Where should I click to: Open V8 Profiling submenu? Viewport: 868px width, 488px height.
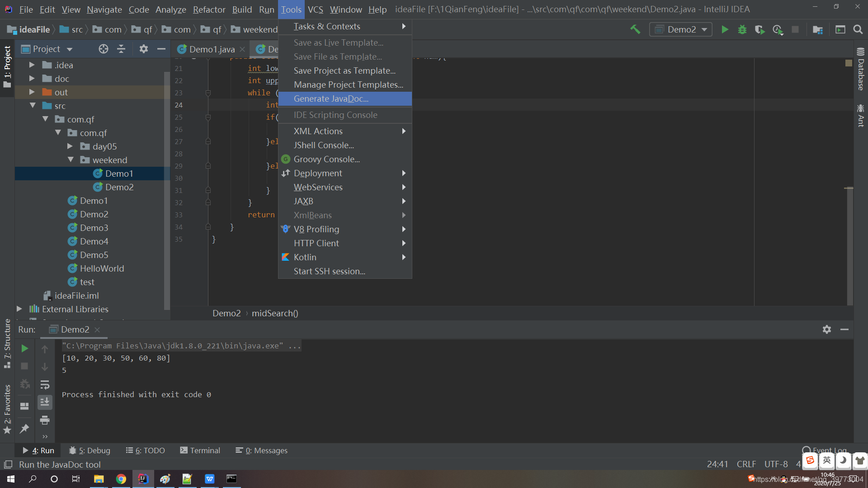(345, 229)
